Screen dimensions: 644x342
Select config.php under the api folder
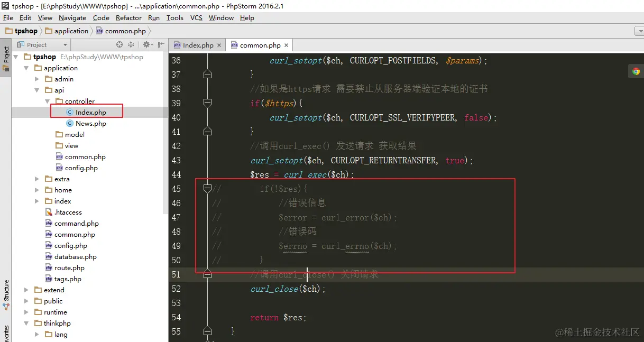click(77, 168)
